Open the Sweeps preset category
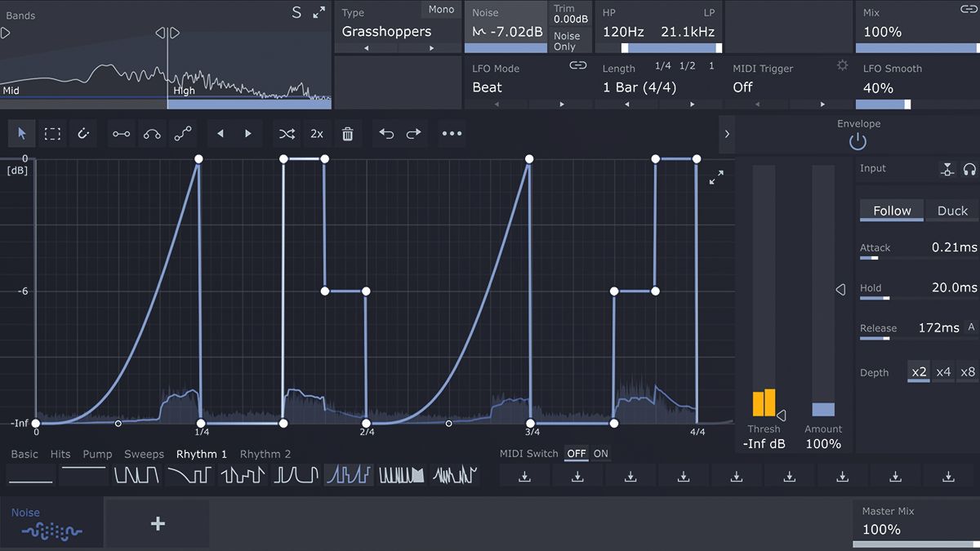Image resolution: width=980 pixels, height=551 pixels. pos(145,454)
